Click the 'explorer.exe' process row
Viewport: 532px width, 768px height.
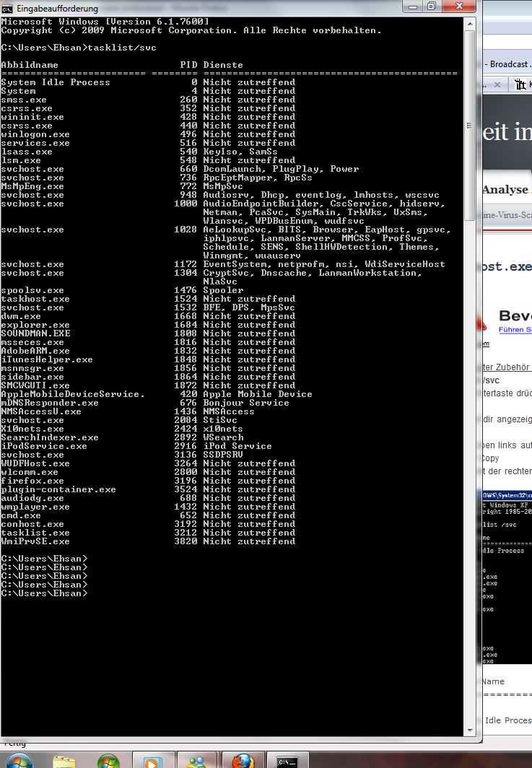[148, 325]
